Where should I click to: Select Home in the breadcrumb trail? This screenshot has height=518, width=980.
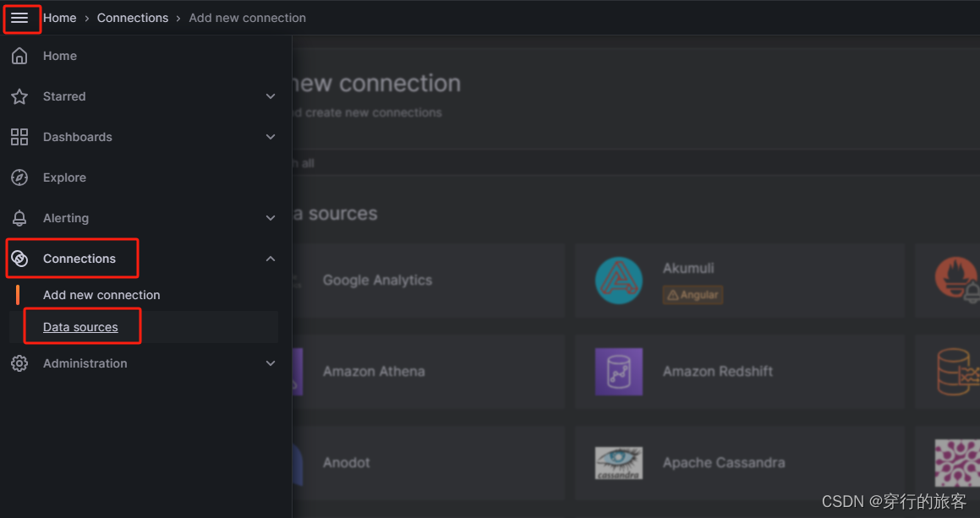coord(59,18)
